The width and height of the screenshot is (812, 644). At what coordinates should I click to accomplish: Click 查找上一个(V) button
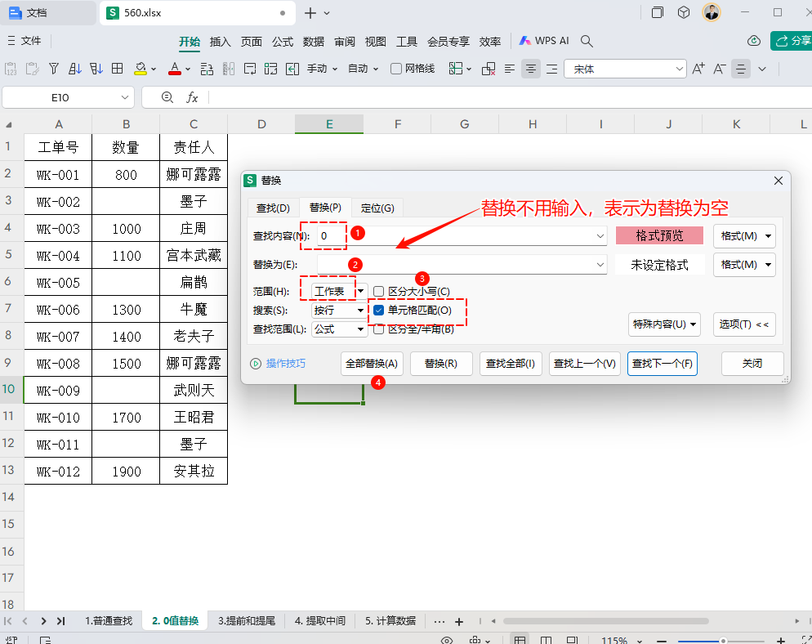pos(585,364)
